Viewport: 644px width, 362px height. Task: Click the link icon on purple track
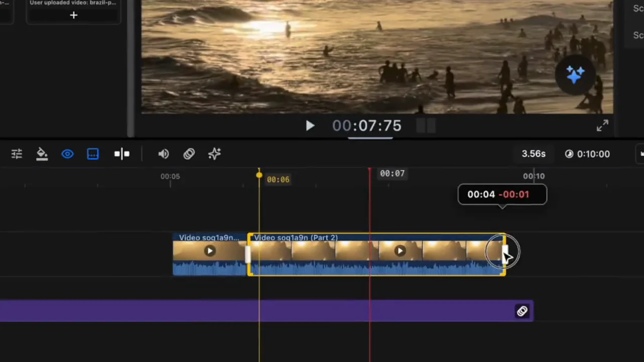click(x=522, y=311)
